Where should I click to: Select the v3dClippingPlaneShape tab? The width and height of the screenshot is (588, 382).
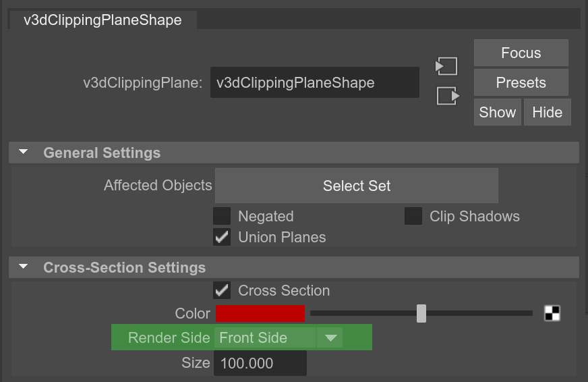pyautogui.click(x=102, y=20)
